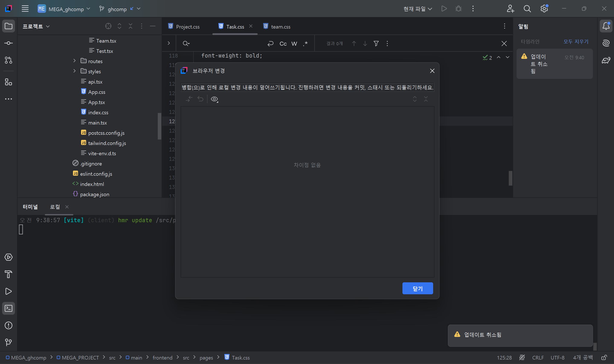The image size is (614, 364).
Task: Click the project tree vertical scrollbar
Action: (x=159, y=126)
